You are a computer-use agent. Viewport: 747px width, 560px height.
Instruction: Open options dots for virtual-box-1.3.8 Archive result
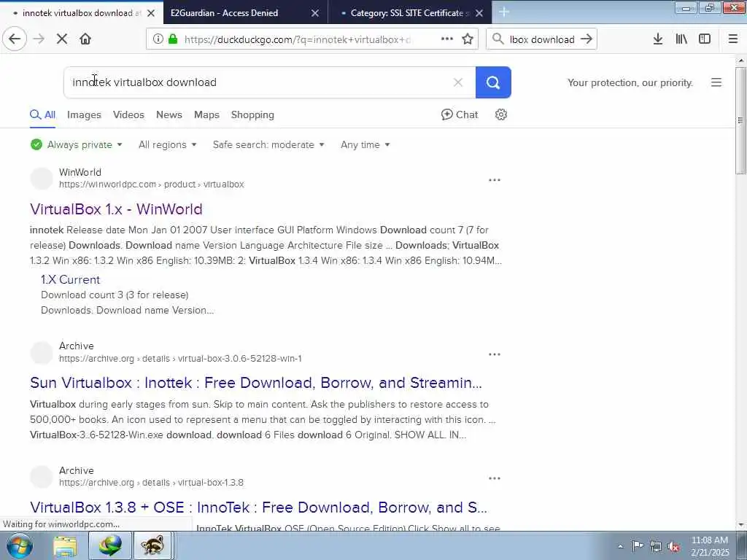[495, 478]
